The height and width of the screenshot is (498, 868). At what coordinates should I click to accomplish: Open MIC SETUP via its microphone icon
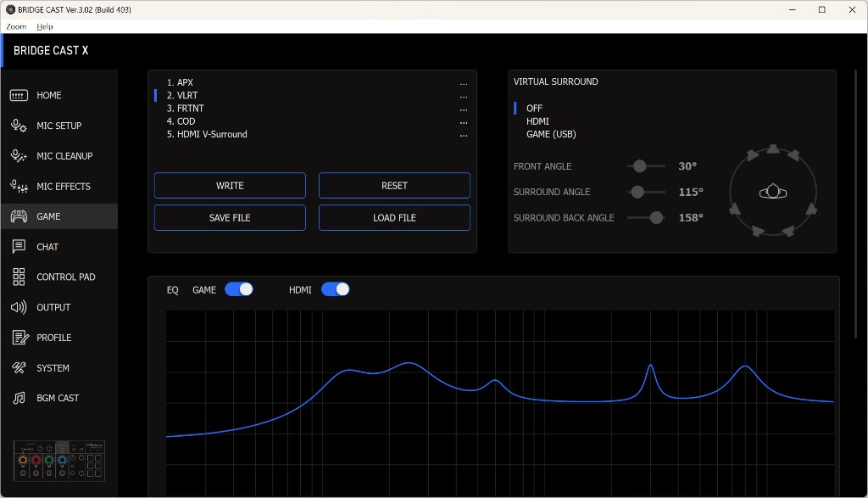point(19,126)
